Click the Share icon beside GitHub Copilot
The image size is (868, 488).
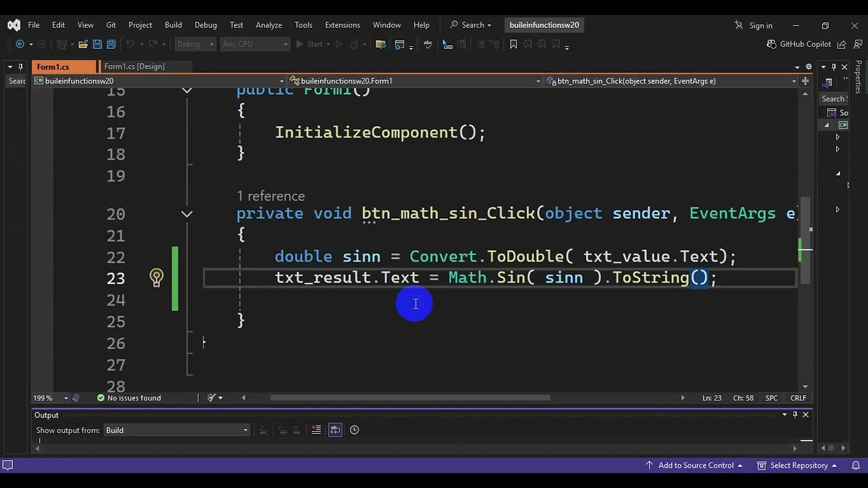[x=842, y=44]
